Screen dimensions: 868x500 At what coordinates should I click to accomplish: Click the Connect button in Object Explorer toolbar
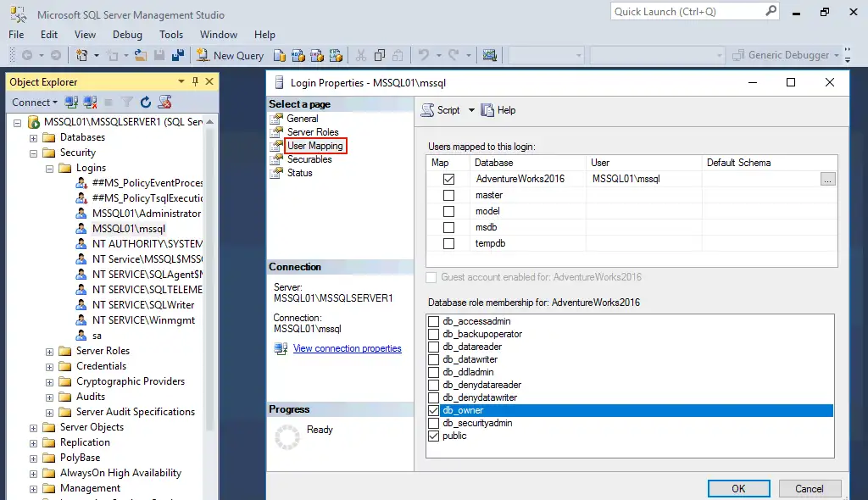point(32,102)
